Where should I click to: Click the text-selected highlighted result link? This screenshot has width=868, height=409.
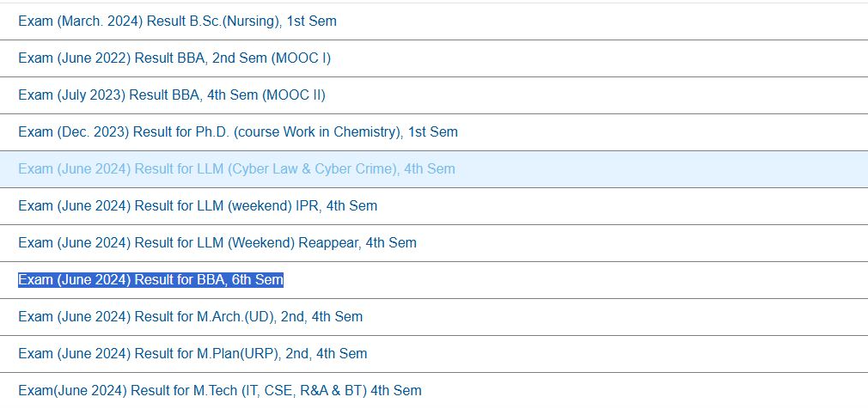coord(150,279)
